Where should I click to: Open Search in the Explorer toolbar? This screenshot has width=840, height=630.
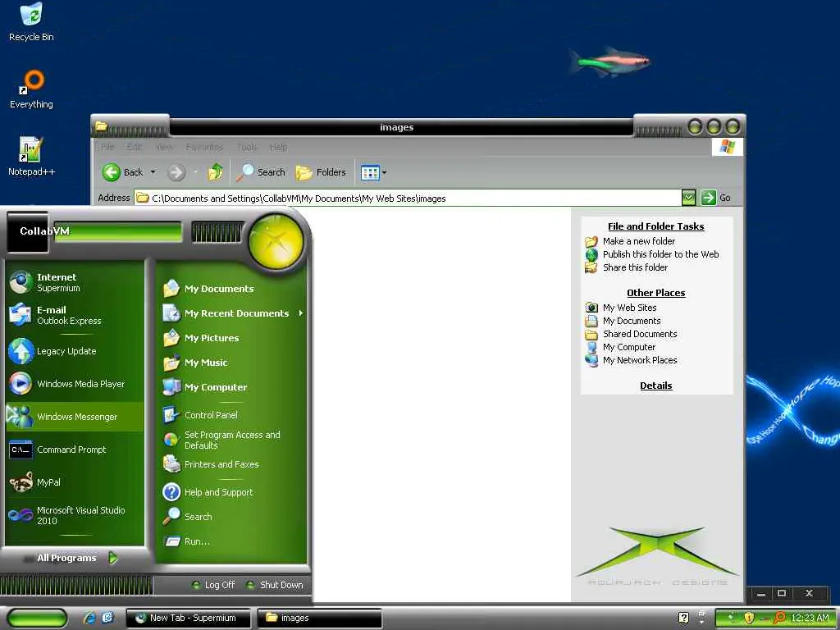tap(261, 172)
